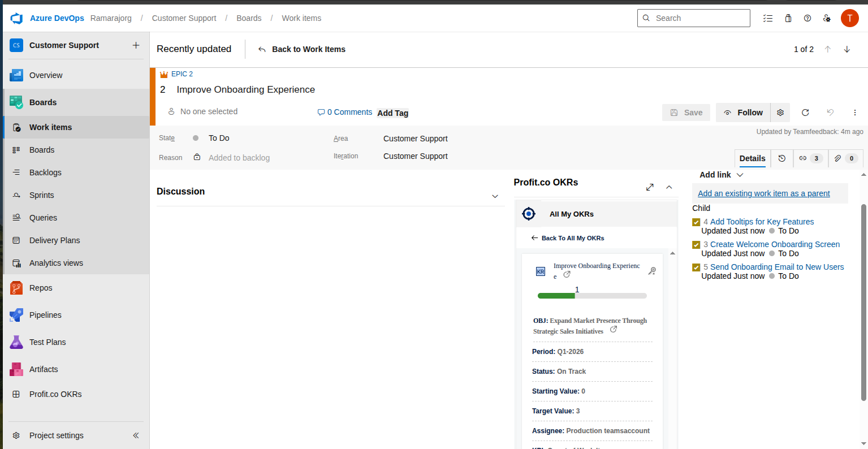Open 0 Comments link
Image resolution: width=868 pixels, height=449 pixels.
pyautogui.click(x=345, y=112)
